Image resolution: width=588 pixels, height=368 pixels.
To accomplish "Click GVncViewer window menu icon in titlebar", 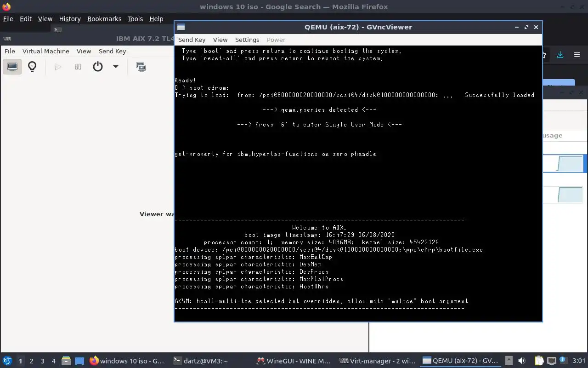I will pos(181,27).
